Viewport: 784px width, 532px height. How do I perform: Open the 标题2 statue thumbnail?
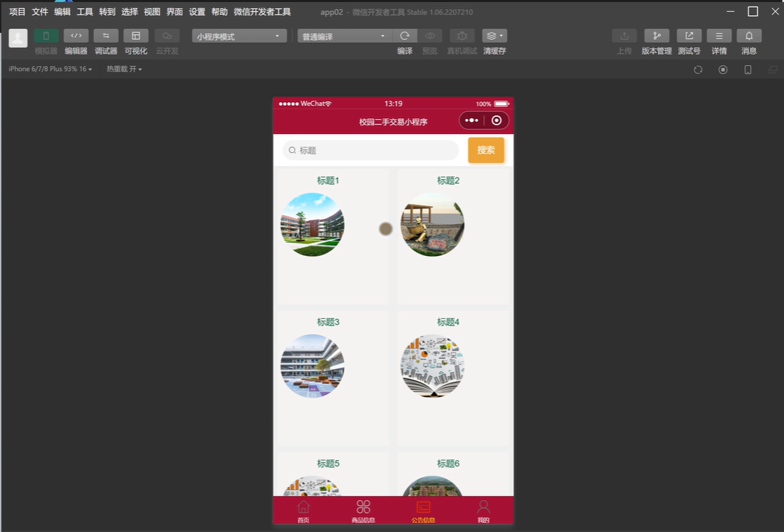coord(433,225)
